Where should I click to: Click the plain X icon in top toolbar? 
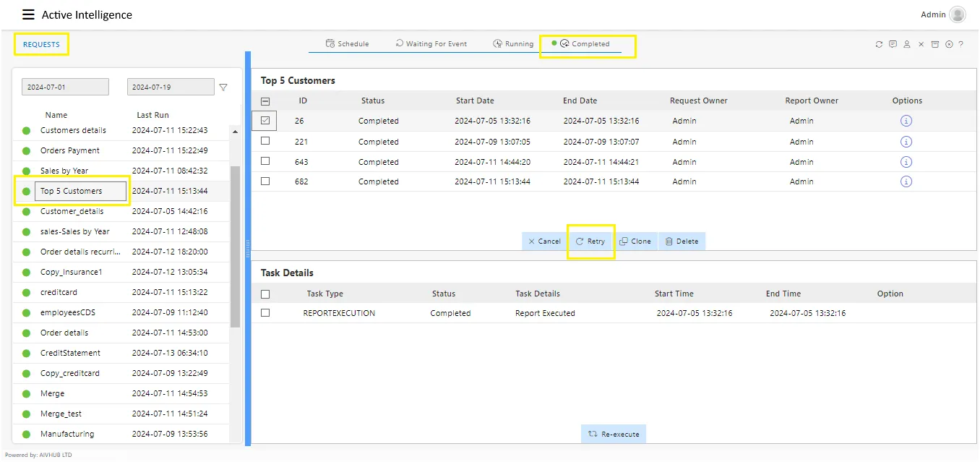tap(921, 44)
